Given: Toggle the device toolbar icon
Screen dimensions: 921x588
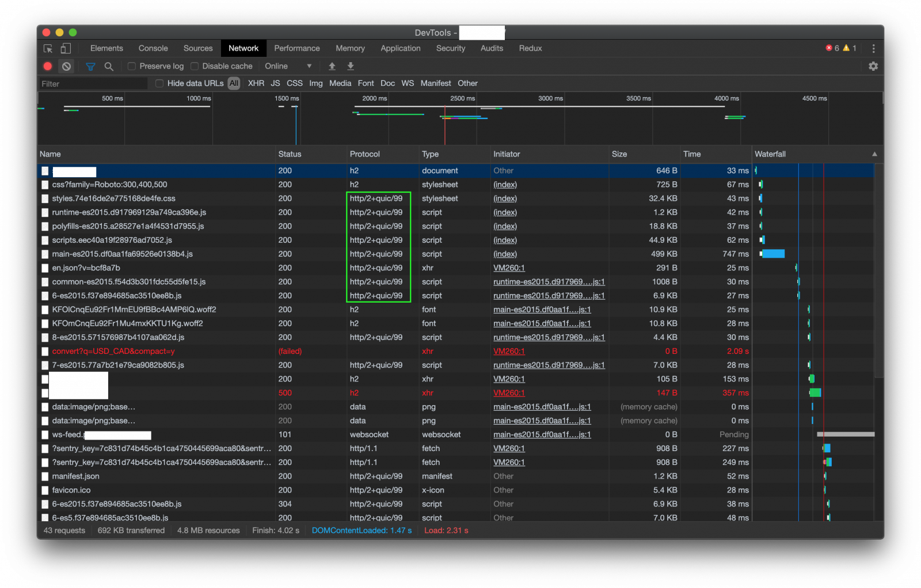Looking at the screenshot, I should coord(66,49).
